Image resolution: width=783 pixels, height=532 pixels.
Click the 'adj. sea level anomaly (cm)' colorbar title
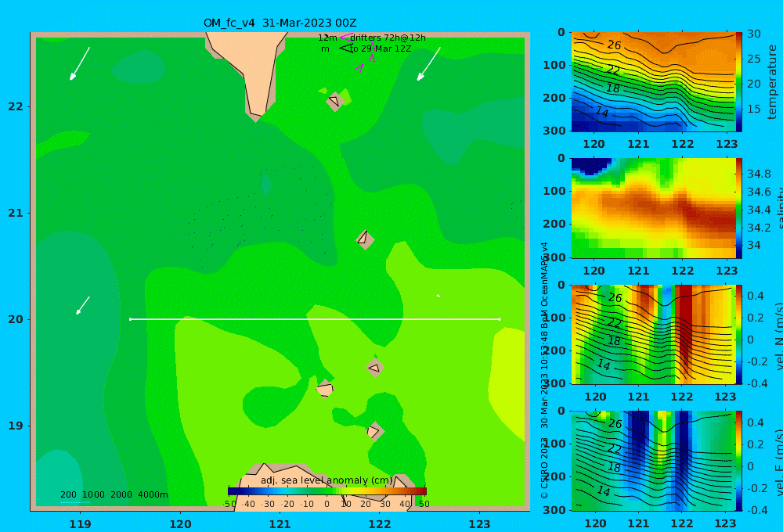tap(327, 480)
